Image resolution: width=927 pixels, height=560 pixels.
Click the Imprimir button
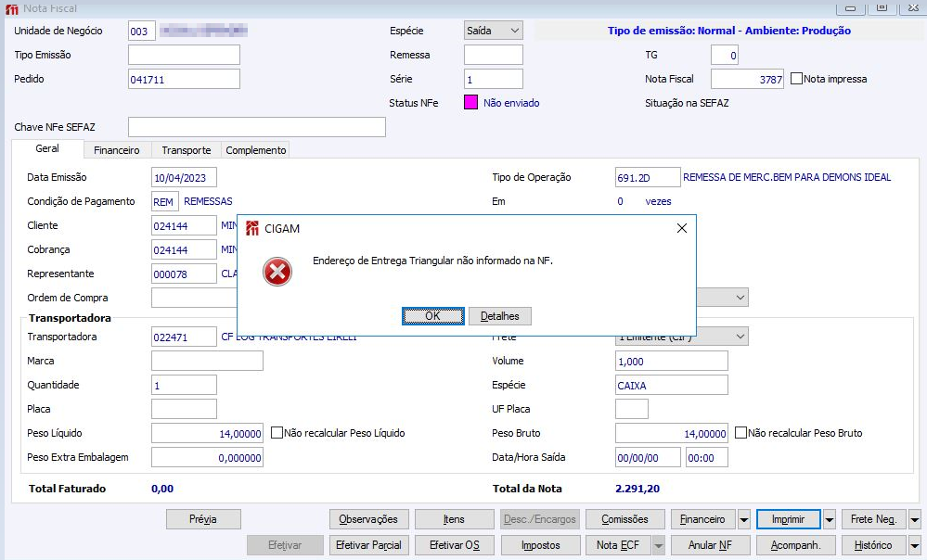(x=788, y=519)
